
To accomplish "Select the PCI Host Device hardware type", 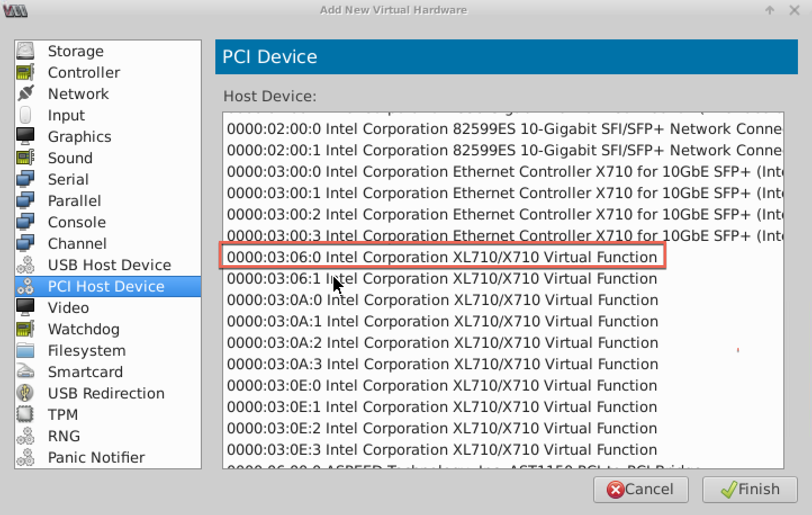I will [108, 286].
